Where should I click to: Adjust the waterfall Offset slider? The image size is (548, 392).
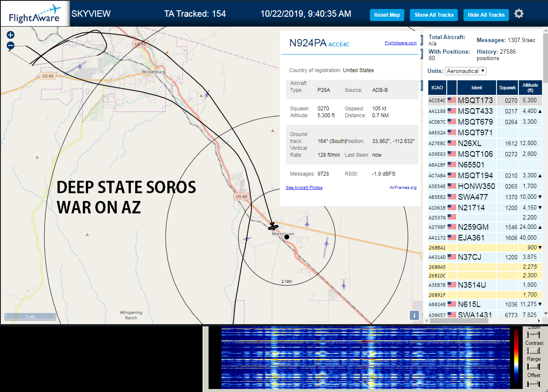pos(534,383)
